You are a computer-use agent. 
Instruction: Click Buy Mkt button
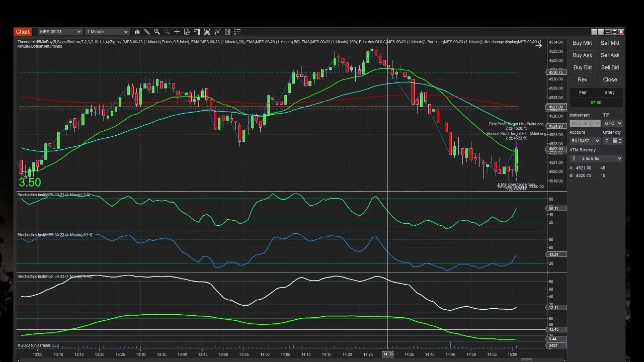[582, 43]
